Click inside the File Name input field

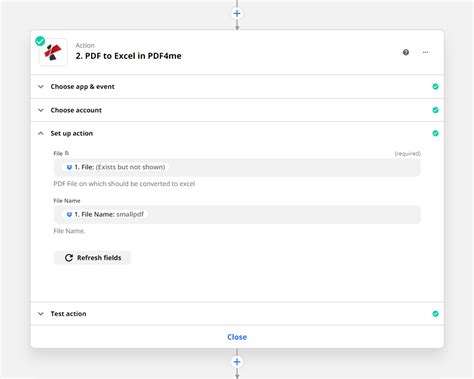point(237,214)
